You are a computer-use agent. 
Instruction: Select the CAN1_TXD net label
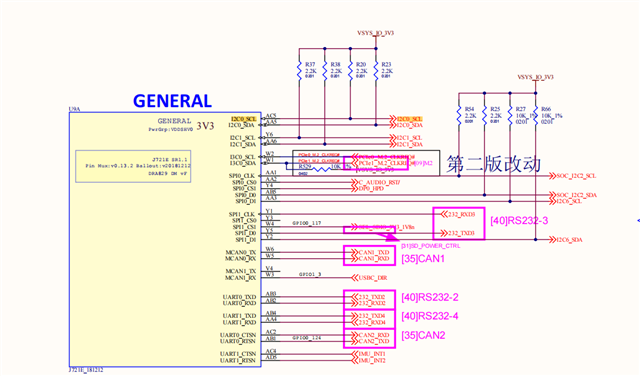374,253
